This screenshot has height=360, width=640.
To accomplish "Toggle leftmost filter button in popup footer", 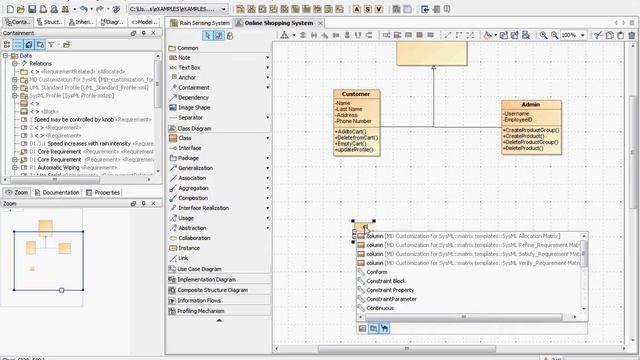I will (x=362, y=328).
